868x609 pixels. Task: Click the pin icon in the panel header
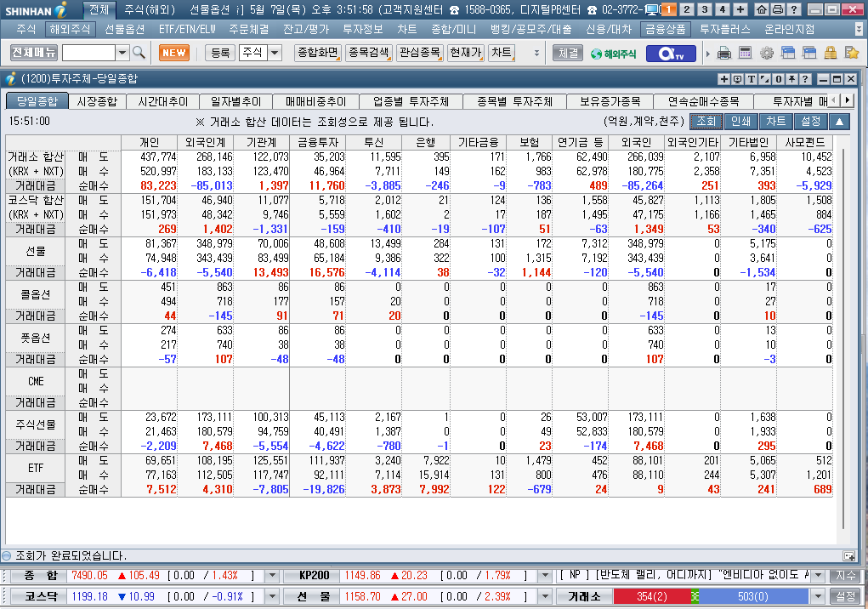791,79
